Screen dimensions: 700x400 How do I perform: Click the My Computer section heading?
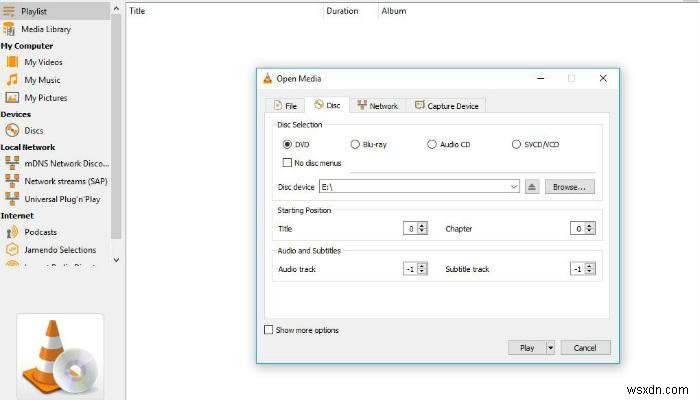27,46
